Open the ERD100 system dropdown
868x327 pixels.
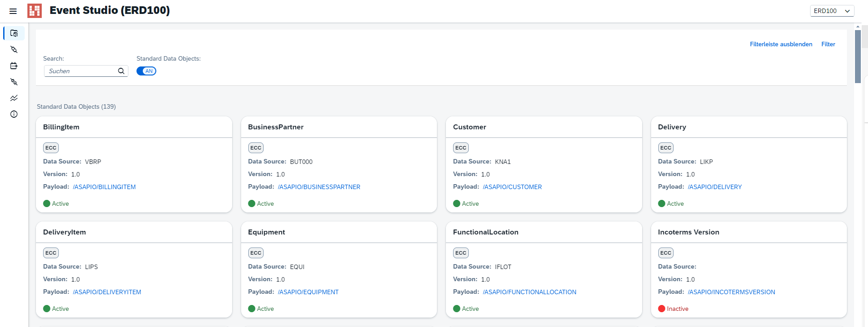click(x=832, y=11)
